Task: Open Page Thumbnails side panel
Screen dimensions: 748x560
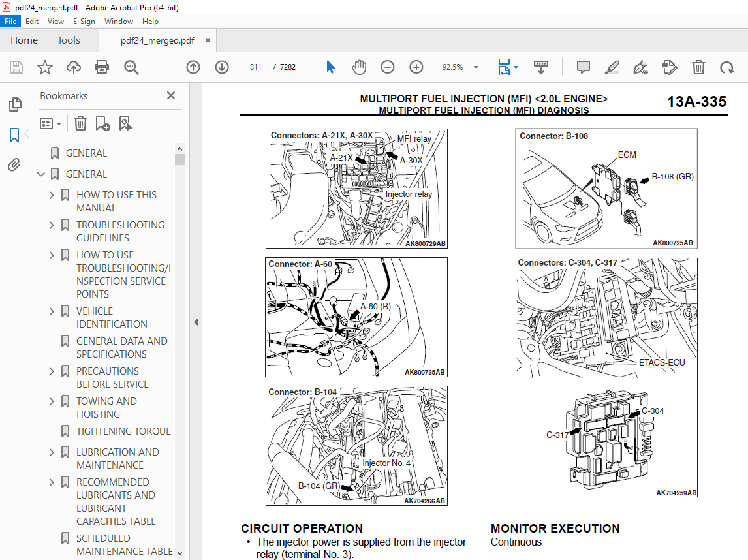Action: pyautogui.click(x=15, y=104)
